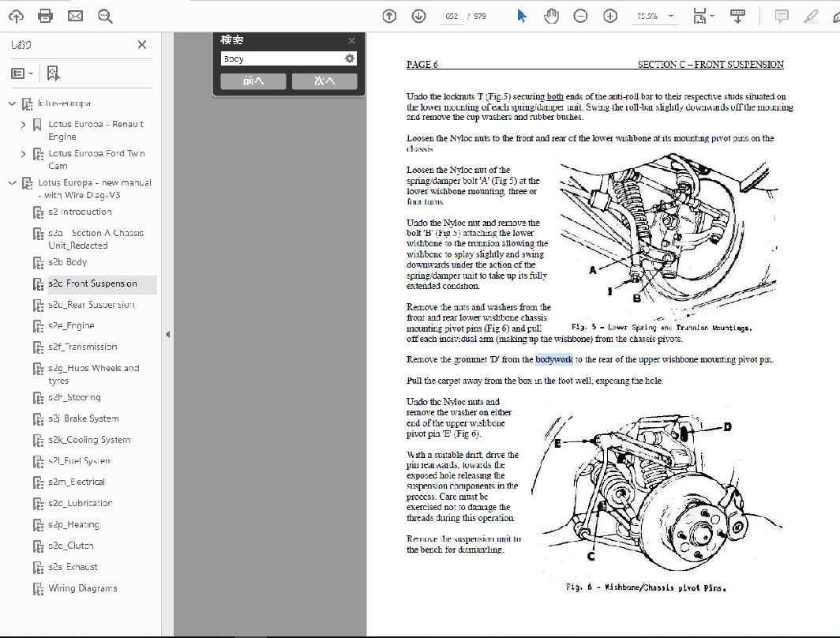Screen dimensions: 840x638
Task: Expand the Lotus Europa - Renault Engine bookmark
Action: click(x=23, y=125)
